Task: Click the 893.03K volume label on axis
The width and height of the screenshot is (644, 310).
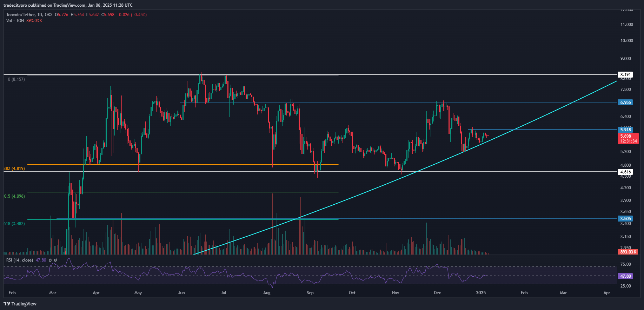Action: pyautogui.click(x=628, y=252)
